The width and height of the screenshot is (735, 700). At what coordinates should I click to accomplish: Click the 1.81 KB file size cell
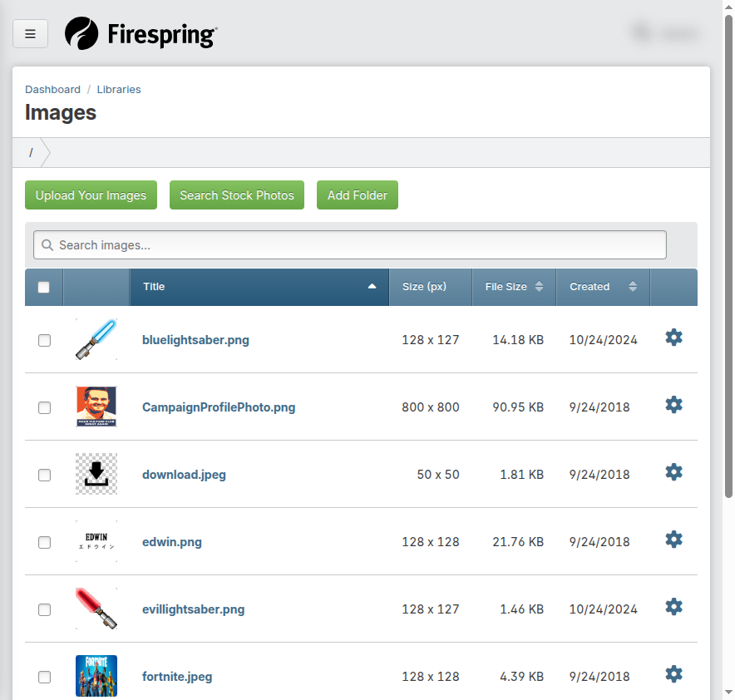point(521,475)
